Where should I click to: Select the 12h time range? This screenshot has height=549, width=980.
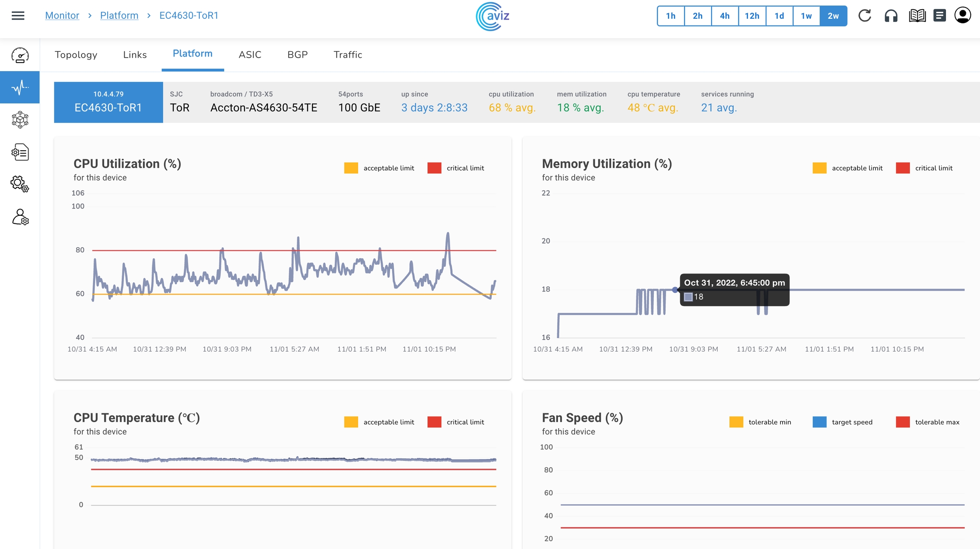(752, 16)
